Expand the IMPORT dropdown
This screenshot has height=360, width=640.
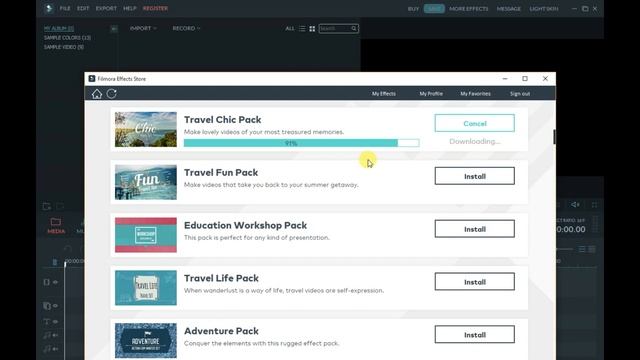click(x=143, y=28)
